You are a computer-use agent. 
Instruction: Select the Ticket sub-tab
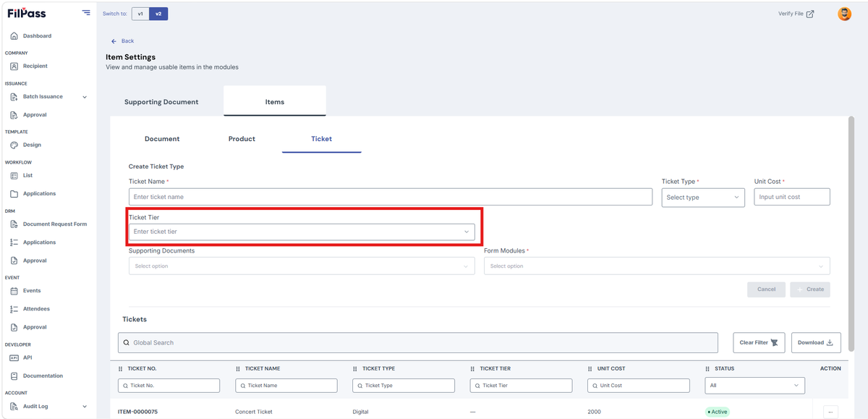point(322,139)
